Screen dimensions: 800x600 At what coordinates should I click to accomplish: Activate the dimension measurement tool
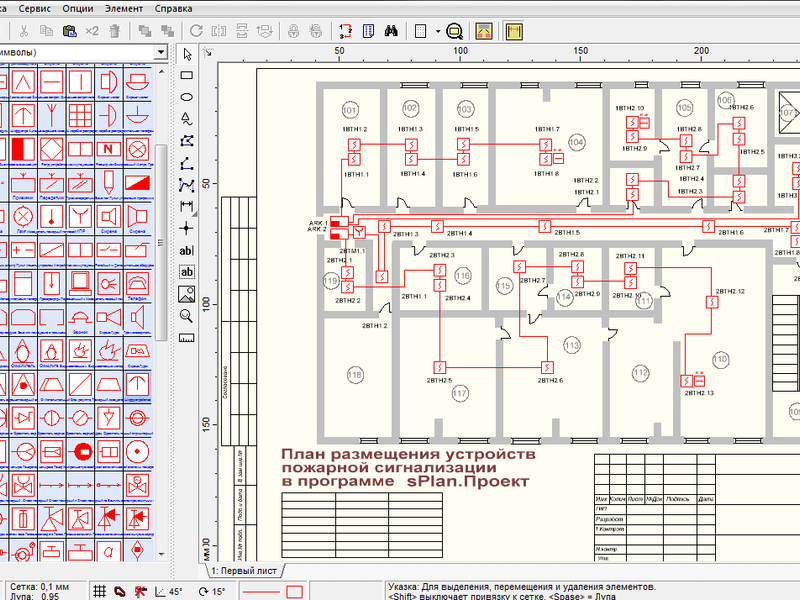point(186,206)
